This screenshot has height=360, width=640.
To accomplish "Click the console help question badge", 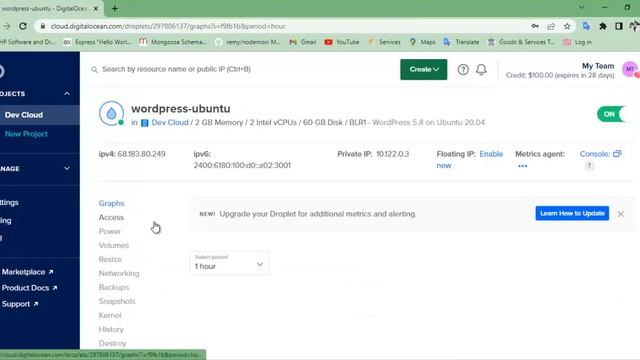I will pos(589,165).
